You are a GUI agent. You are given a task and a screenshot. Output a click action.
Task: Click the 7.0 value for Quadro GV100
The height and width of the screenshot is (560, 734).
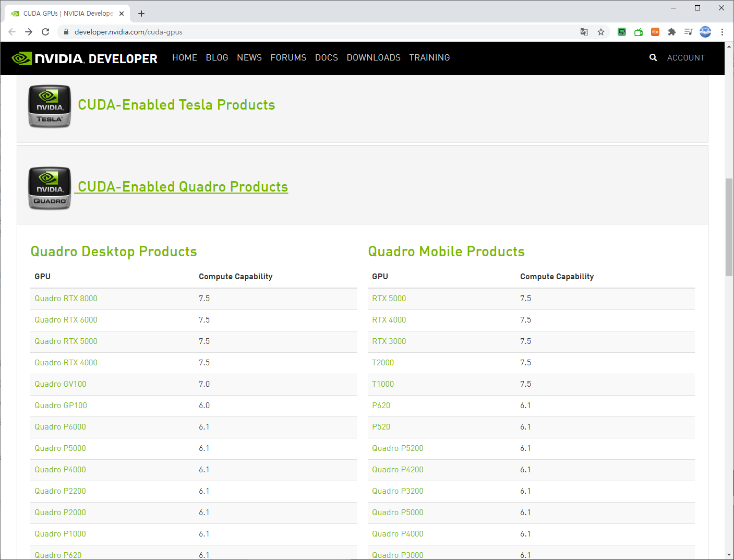pyautogui.click(x=204, y=384)
